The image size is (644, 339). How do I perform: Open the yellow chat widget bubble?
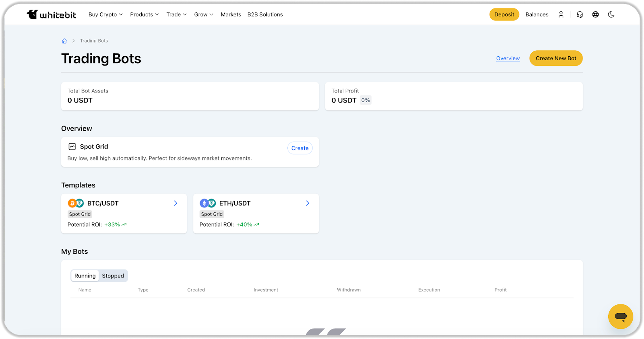(620, 316)
